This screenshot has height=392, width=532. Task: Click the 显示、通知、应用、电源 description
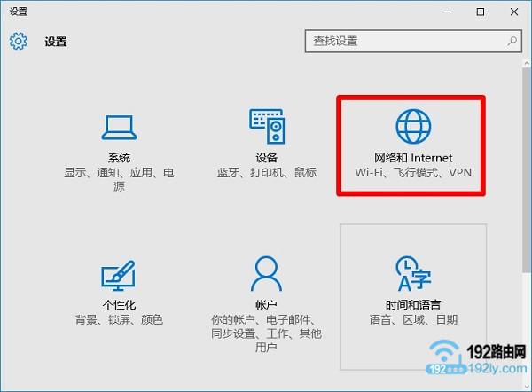(x=119, y=179)
